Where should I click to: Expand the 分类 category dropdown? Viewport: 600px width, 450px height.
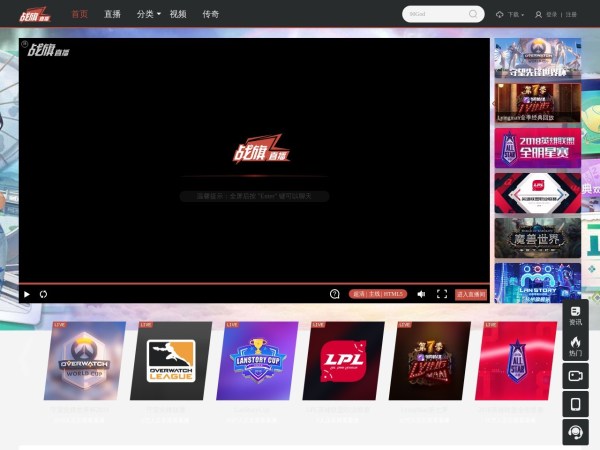(x=148, y=15)
